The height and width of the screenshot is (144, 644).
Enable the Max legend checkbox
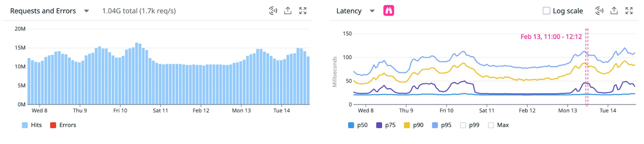[x=491, y=125]
